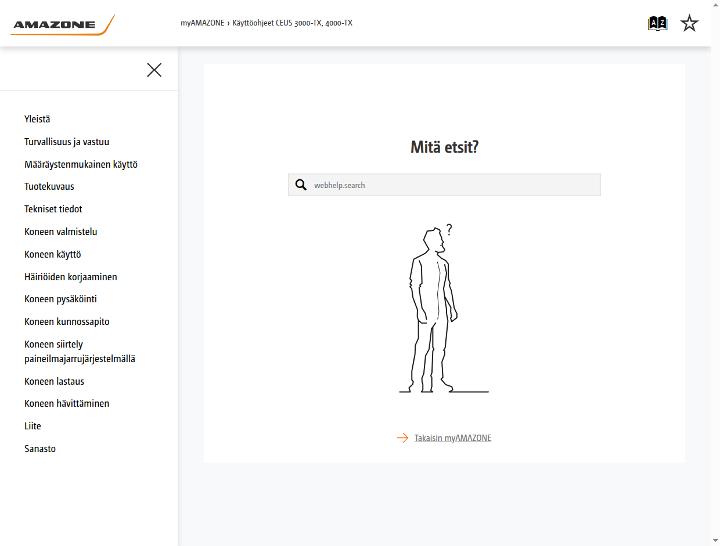Select Koneen kunnossapito in sidebar

pos(67,321)
